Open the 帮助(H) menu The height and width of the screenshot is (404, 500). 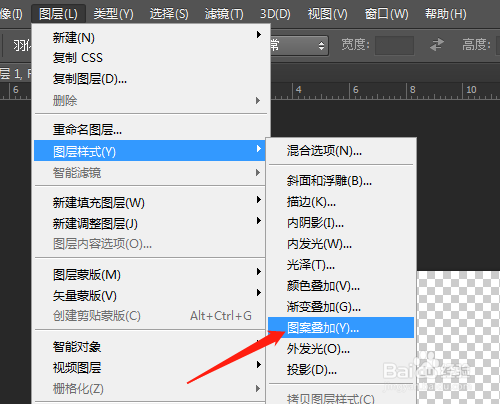tap(446, 14)
